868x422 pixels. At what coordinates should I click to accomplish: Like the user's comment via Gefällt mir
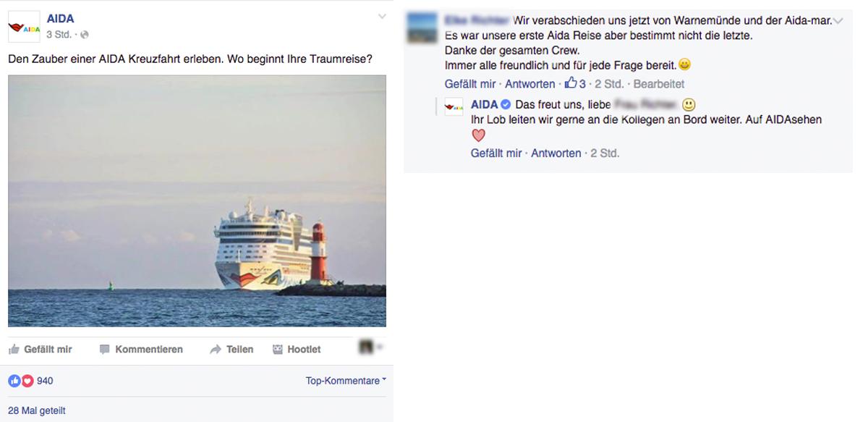pos(470,84)
